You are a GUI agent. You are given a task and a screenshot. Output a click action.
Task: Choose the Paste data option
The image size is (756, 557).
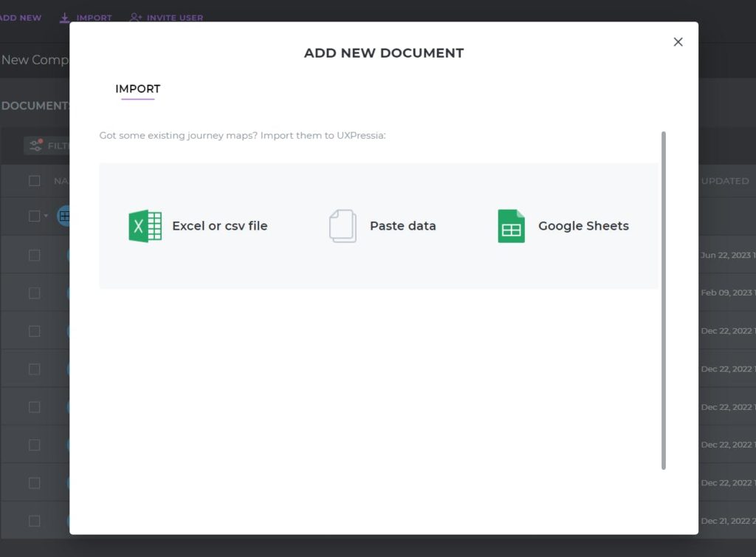382,226
